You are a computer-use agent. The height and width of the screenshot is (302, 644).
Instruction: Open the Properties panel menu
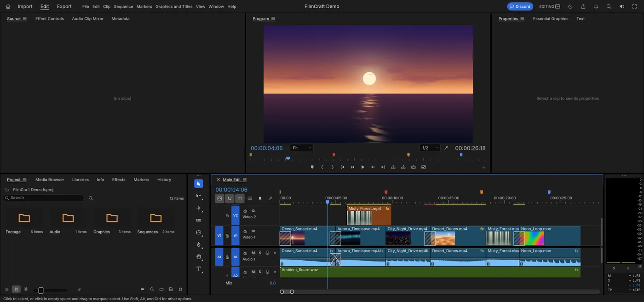[x=522, y=19]
